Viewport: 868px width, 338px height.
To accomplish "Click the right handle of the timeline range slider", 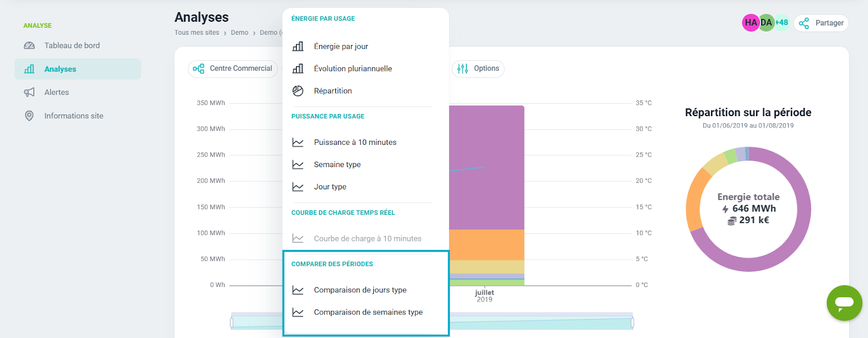I will 632,323.
